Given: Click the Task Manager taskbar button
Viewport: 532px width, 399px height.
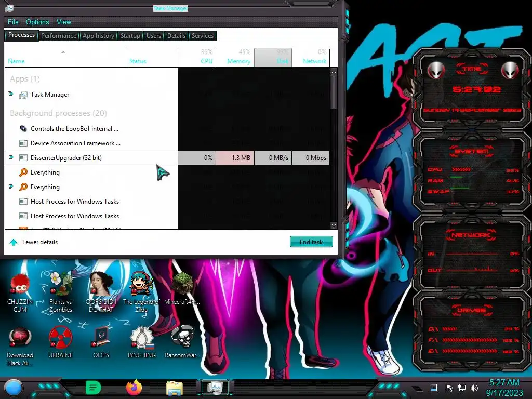Looking at the screenshot, I should [215, 388].
